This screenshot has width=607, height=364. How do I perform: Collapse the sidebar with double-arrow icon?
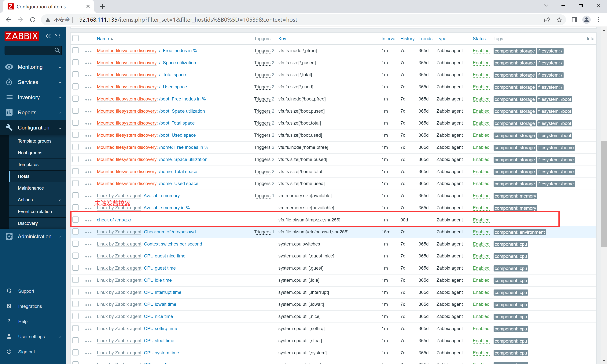[x=48, y=36]
